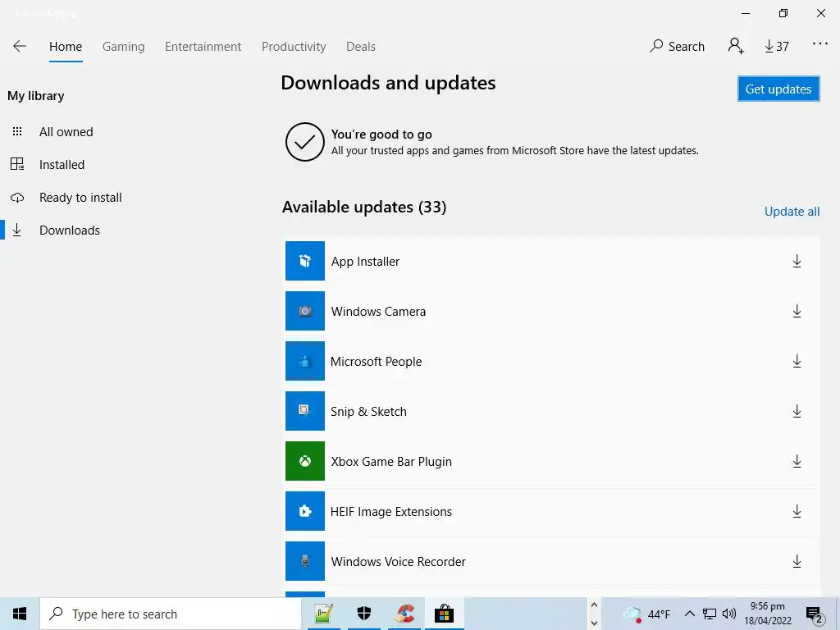
Task: Open the App Installer entry name
Action: click(365, 262)
